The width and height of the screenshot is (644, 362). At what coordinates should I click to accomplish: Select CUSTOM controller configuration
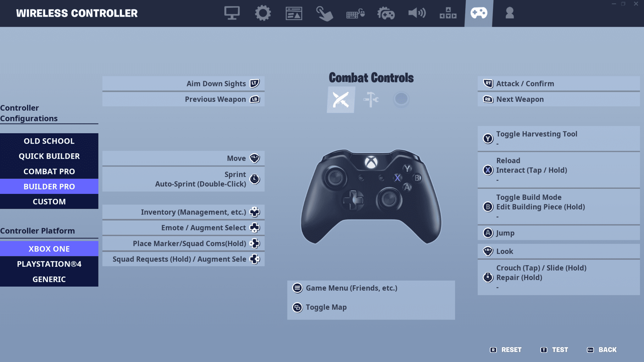click(x=49, y=201)
